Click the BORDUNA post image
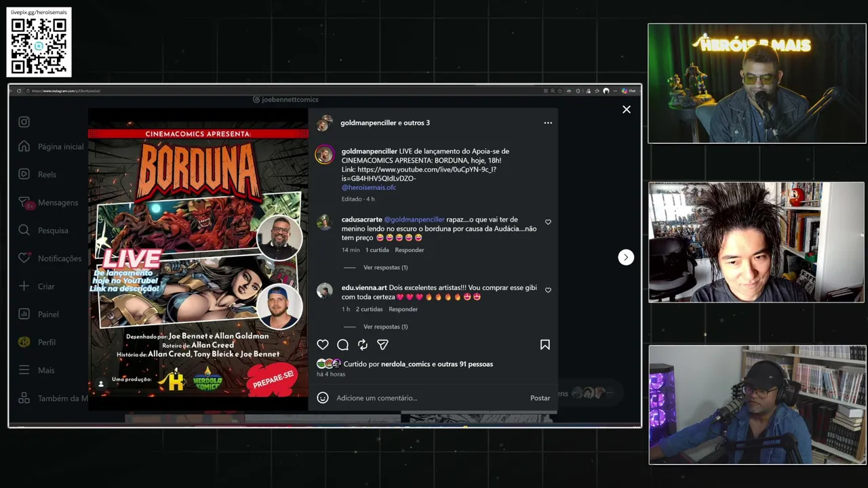Viewport: 868px width, 488px height. [x=198, y=260]
